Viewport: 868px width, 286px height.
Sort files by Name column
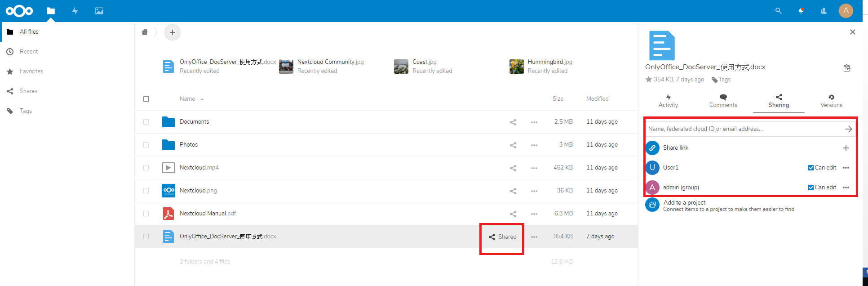click(187, 99)
